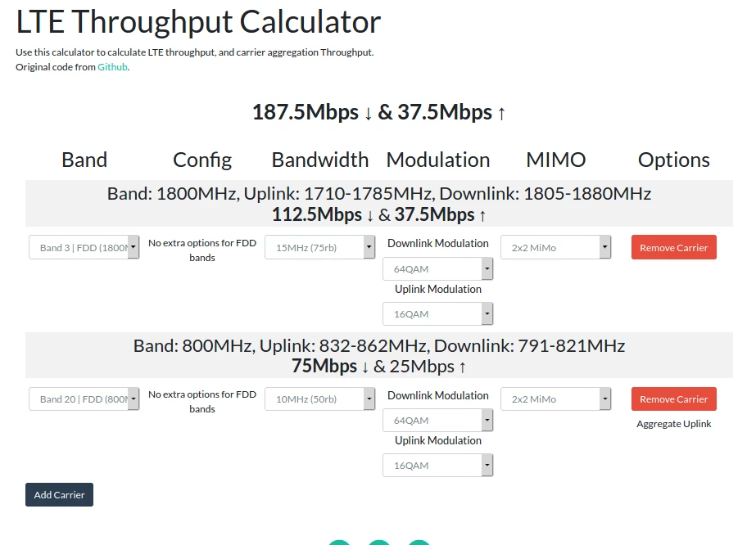Open the Band 20 FDD band dropdown
The image size is (756, 545).
coord(84,399)
